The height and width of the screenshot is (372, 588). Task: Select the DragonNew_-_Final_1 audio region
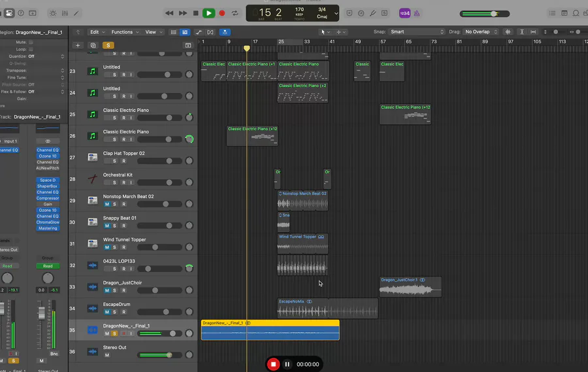(x=270, y=330)
